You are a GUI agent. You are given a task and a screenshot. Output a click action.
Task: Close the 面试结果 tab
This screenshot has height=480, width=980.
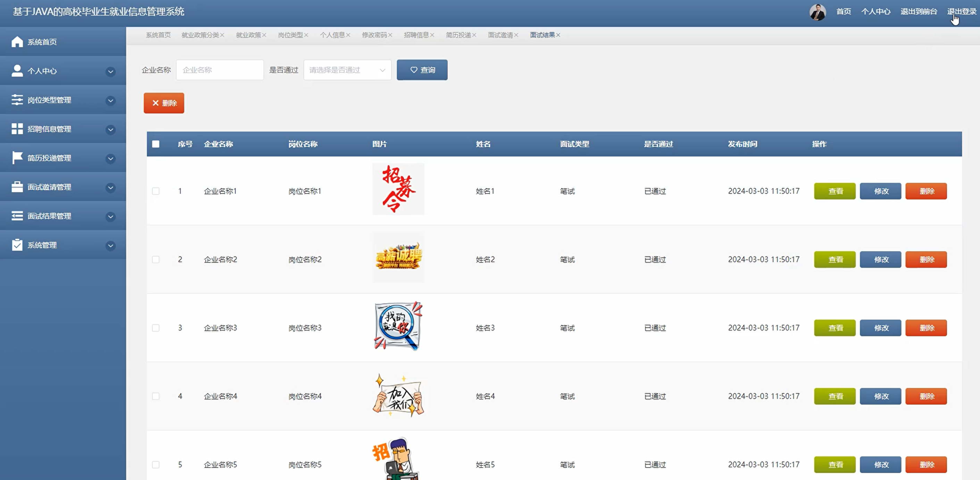click(558, 35)
